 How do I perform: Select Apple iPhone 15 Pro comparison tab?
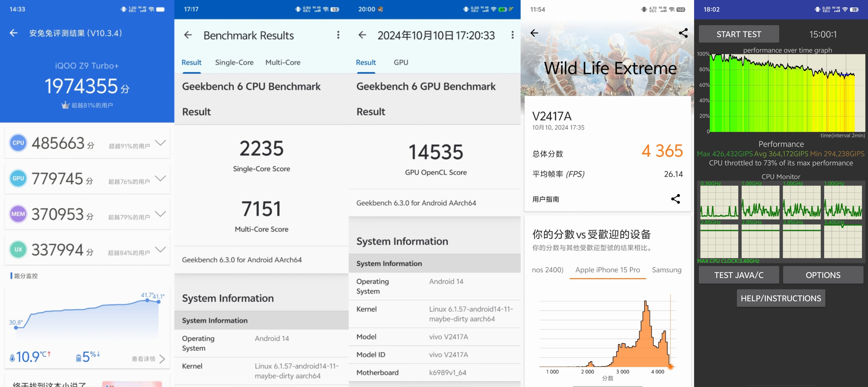(x=607, y=270)
